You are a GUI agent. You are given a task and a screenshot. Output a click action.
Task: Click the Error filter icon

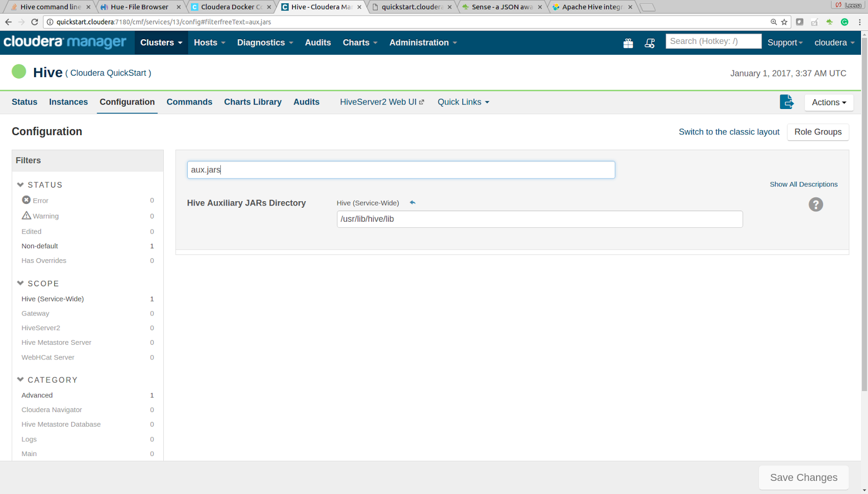(x=26, y=200)
